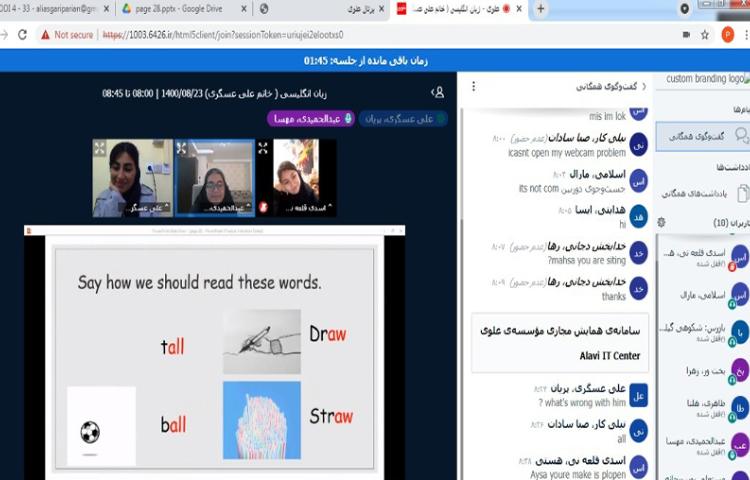Click the word 'tall' on the slide
750x480 pixels.
[x=172, y=346]
